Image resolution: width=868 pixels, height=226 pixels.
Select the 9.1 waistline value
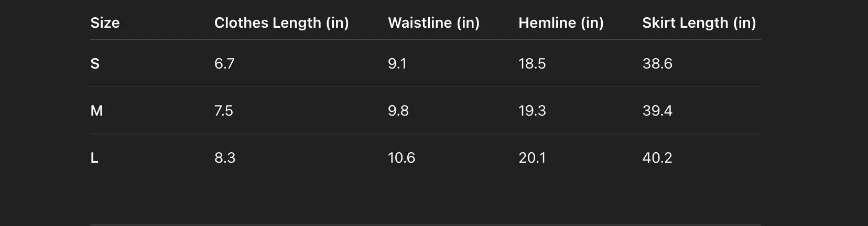click(x=397, y=64)
